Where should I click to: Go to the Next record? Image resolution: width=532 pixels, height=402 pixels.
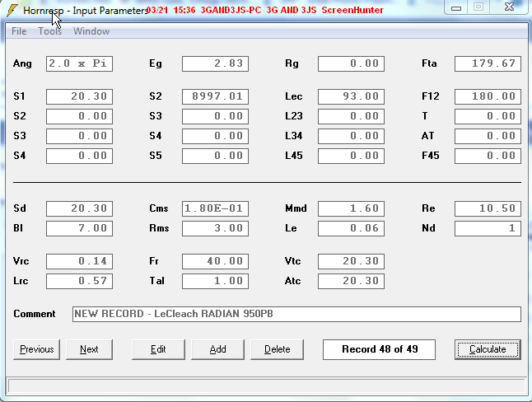89,349
